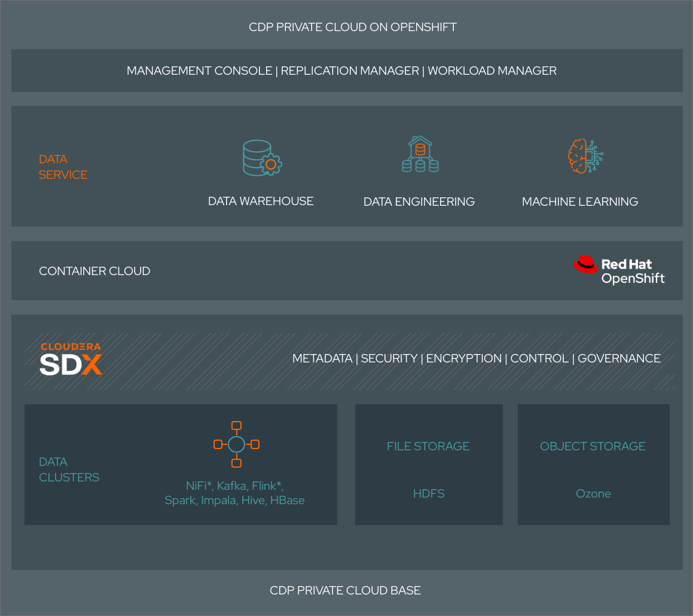Select the Cloudera SDX logo
693x616 pixels.
click(x=71, y=359)
